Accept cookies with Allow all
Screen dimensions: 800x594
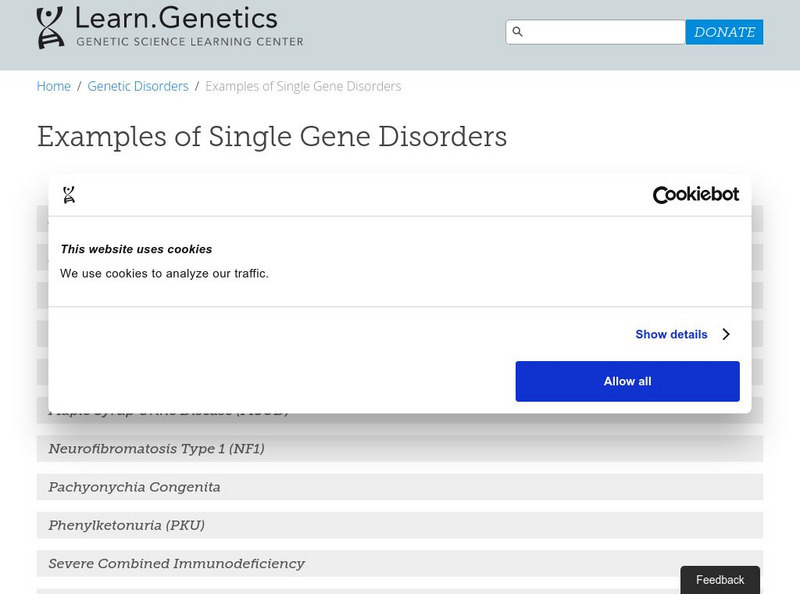click(627, 381)
